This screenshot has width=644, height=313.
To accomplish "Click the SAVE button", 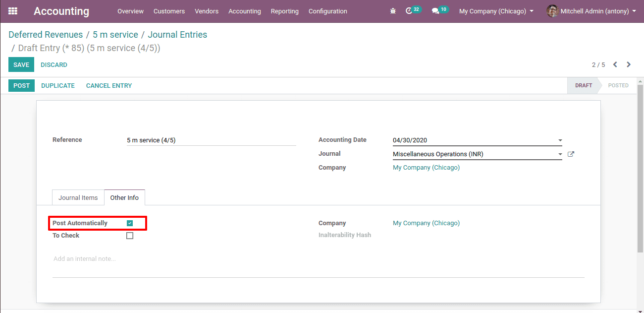I will click(x=21, y=64).
